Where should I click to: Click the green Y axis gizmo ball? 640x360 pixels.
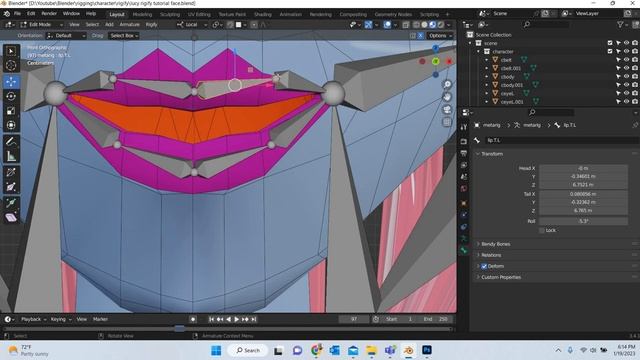click(436, 62)
